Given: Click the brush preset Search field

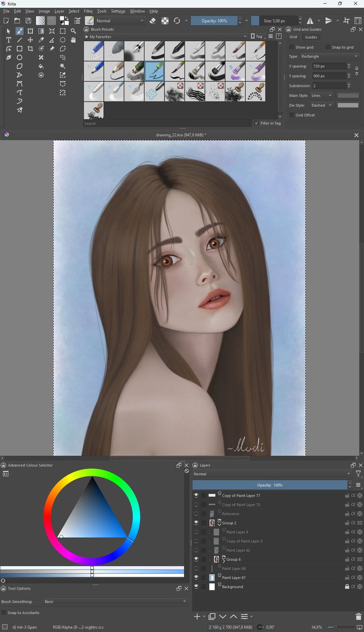Looking at the screenshot, I should coord(167,123).
